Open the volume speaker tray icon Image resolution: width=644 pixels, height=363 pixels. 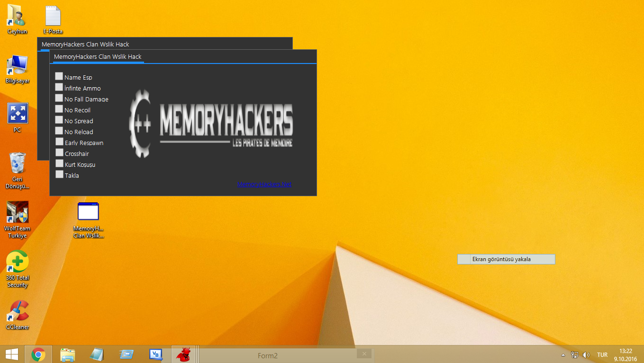[586, 355]
